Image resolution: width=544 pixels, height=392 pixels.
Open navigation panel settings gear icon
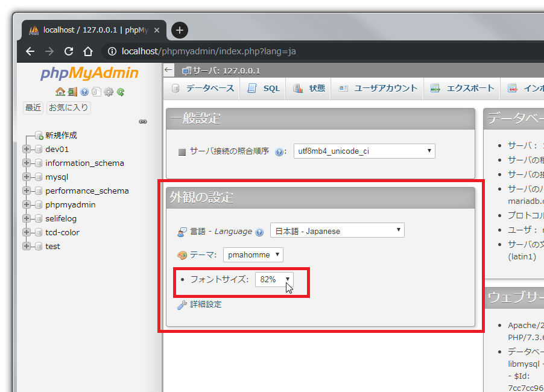[x=109, y=92]
